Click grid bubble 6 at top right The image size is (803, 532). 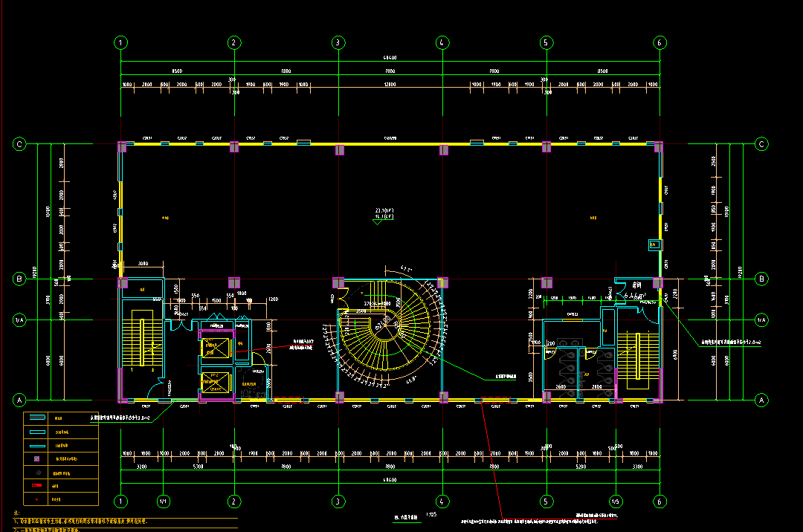click(660, 42)
